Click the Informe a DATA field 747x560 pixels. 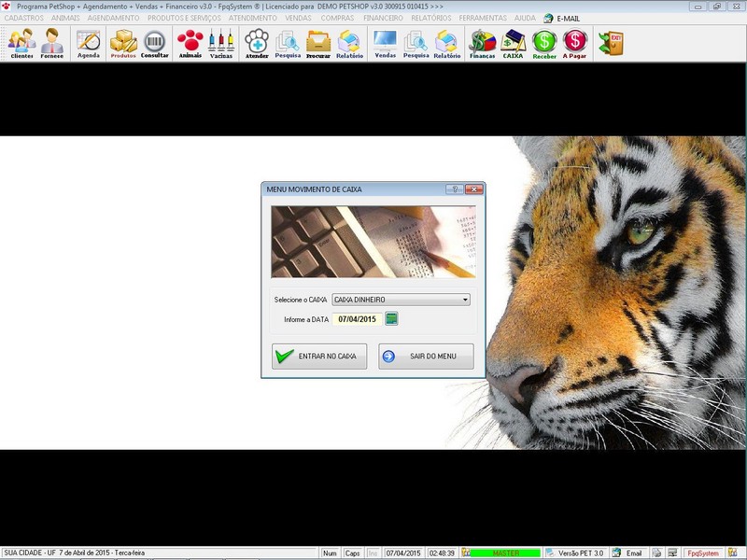click(357, 319)
